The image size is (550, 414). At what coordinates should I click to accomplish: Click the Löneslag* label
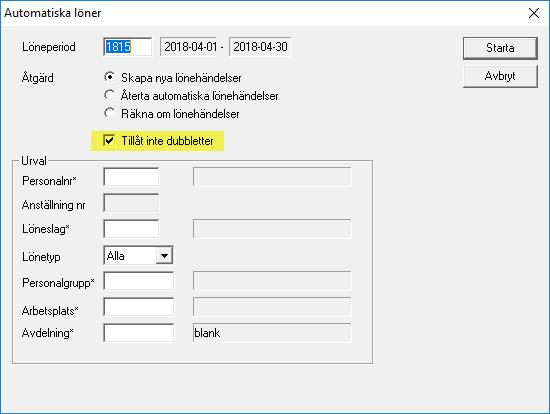click(x=46, y=229)
